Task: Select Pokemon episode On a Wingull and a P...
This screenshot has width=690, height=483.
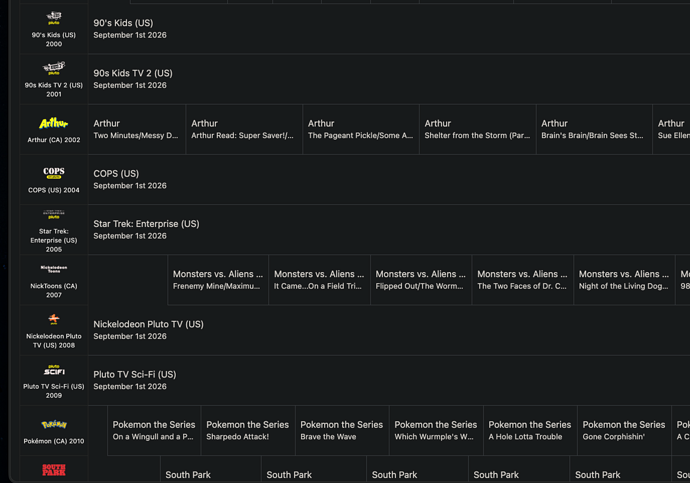Action: tap(154, 431)
